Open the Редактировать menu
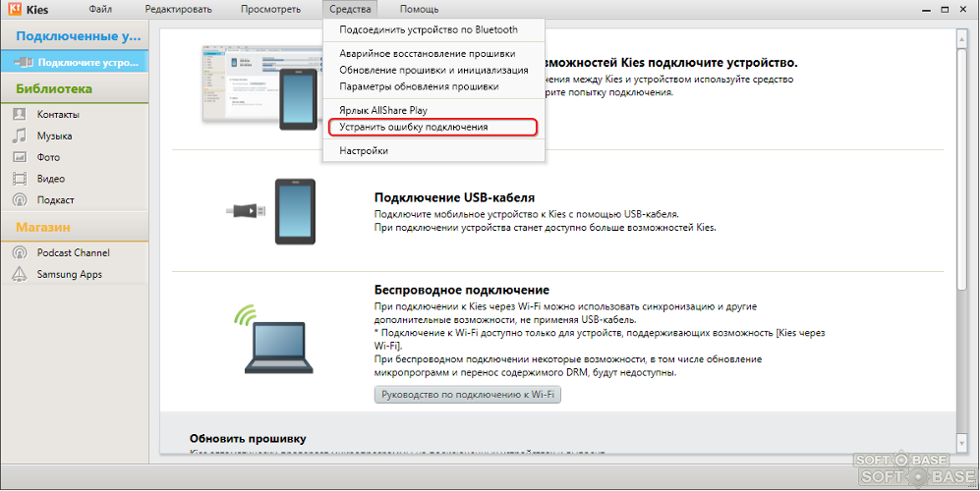Image resolution: width=980 pixels, height=491 pixels. click(178, 10)
